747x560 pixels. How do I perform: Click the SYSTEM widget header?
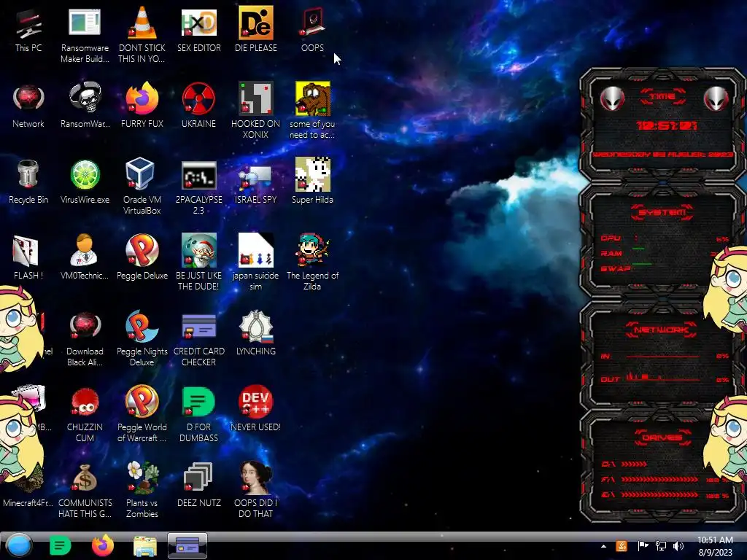pos(662,212)
